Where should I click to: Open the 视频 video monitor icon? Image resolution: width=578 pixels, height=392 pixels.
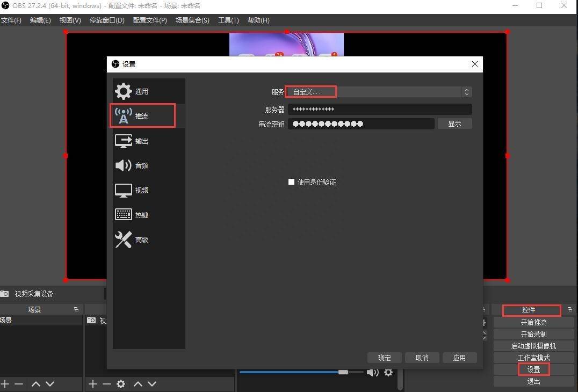coord(123,190)
